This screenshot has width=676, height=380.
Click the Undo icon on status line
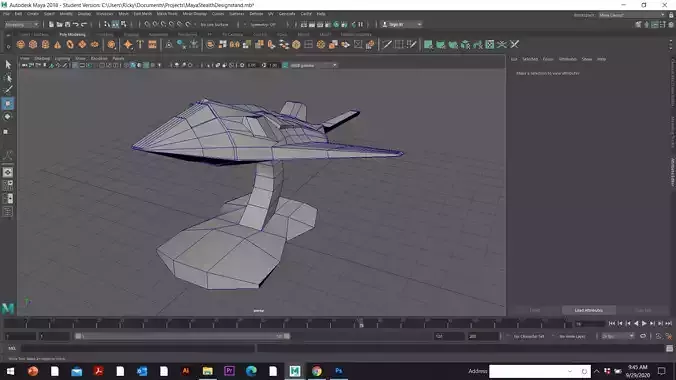[x=76, y=25]
